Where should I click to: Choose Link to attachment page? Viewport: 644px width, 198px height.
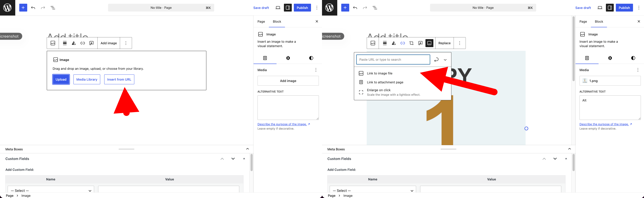385,82
